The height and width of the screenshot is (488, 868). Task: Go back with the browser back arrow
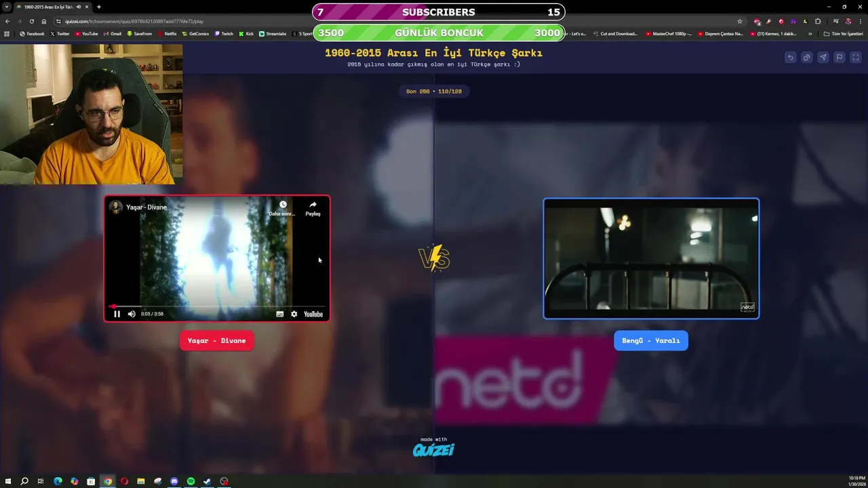tap(7, 21)
